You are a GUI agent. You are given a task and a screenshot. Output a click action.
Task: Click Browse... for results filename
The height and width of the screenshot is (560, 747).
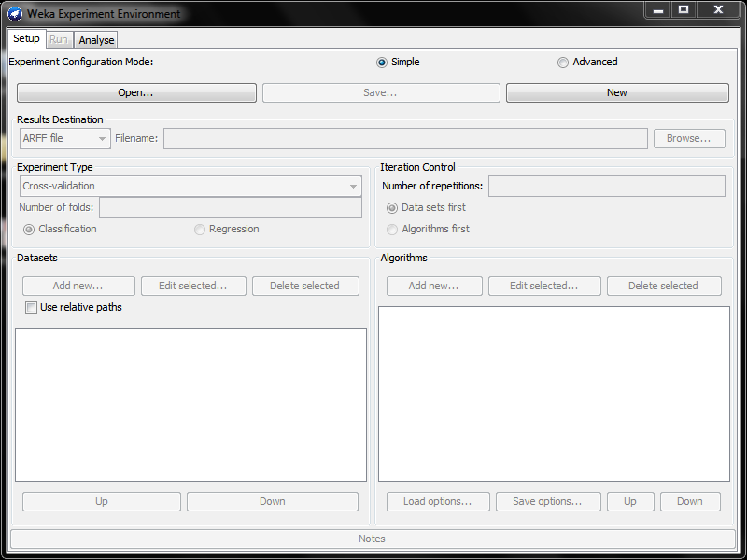coord(689,138)
